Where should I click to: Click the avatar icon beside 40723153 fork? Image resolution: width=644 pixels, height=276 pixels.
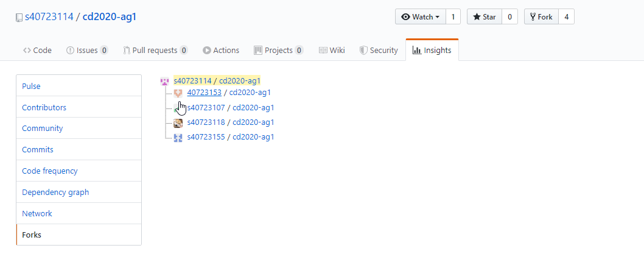(x=178, y=93)
